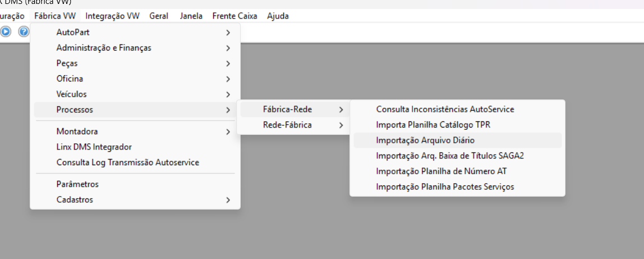Screen dimensions: 644x259
Task: Open the Frente Caixa menu
Action: click(234, 16)
